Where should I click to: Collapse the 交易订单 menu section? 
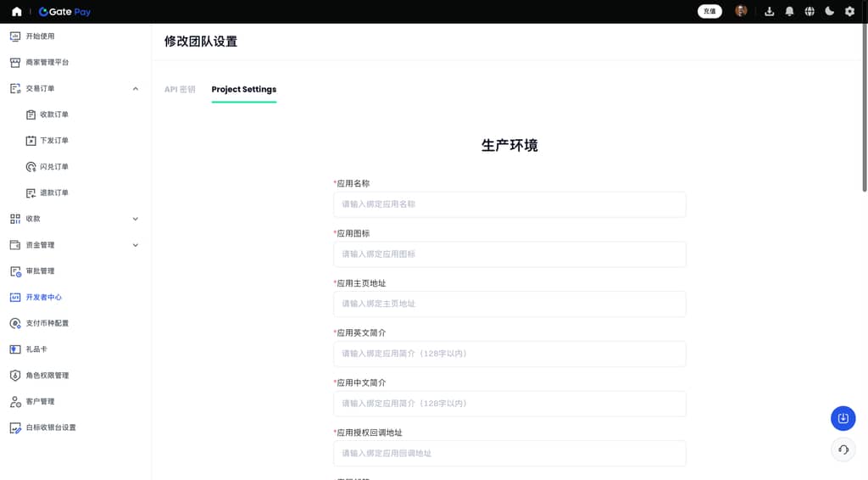click(x=136, y=88)
